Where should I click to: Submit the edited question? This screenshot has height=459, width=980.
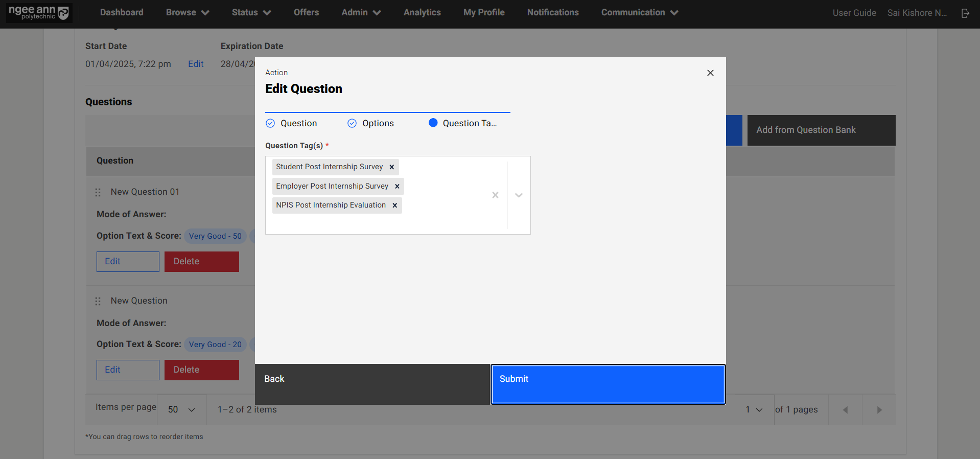608,384
